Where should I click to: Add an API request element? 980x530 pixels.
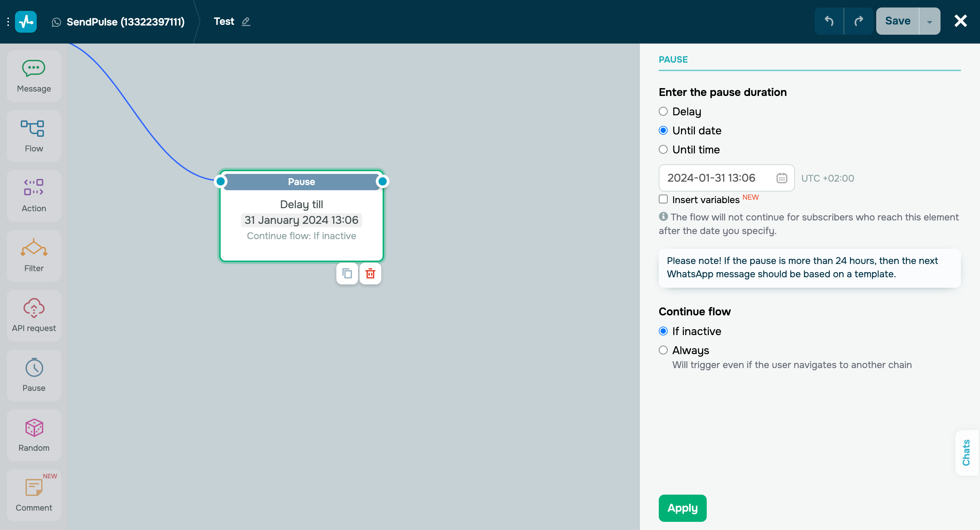tap(33, 315)
